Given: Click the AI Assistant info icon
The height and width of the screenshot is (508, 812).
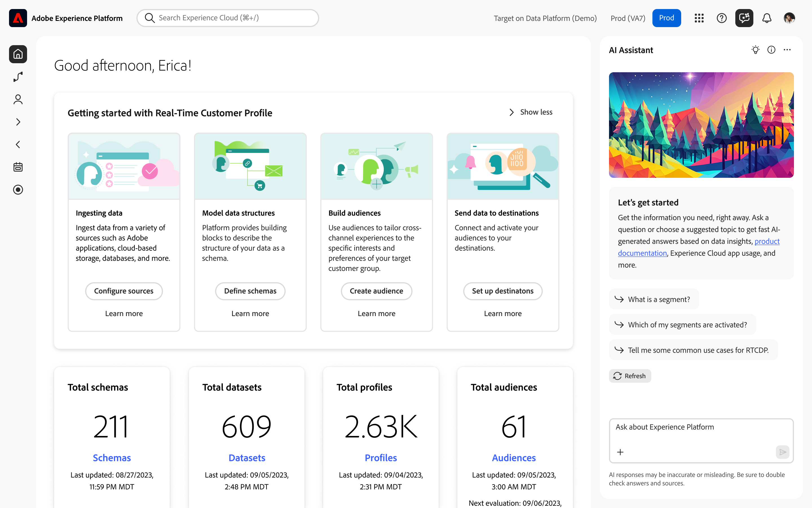Looking at the screenshot, I should click(x=771, y=50).
